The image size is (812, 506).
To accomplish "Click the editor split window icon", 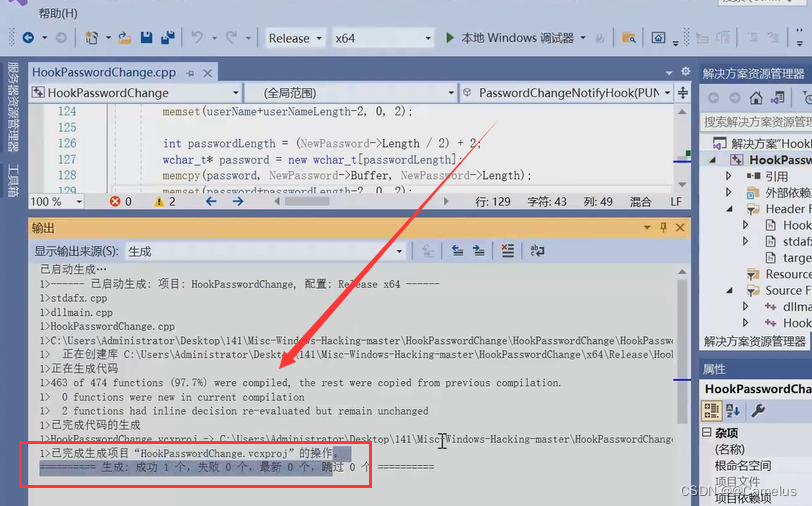I will click(x=683, y=93).
